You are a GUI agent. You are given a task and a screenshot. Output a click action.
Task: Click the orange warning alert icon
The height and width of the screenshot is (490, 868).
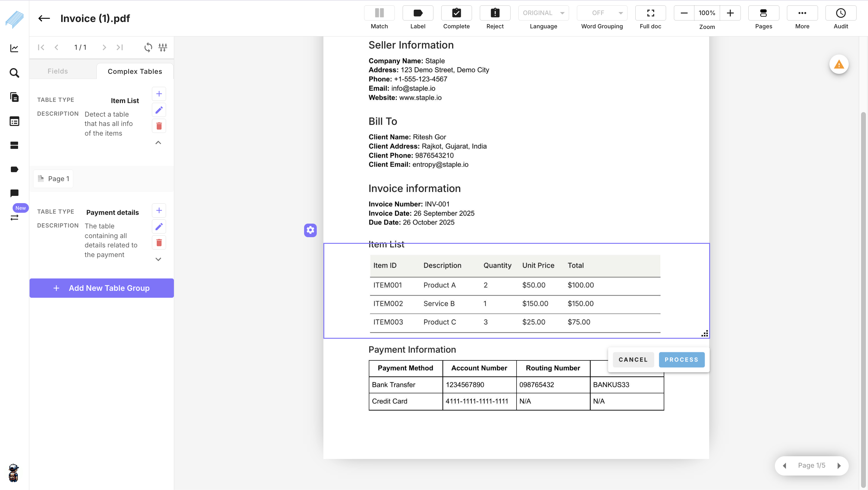(838, 64)
